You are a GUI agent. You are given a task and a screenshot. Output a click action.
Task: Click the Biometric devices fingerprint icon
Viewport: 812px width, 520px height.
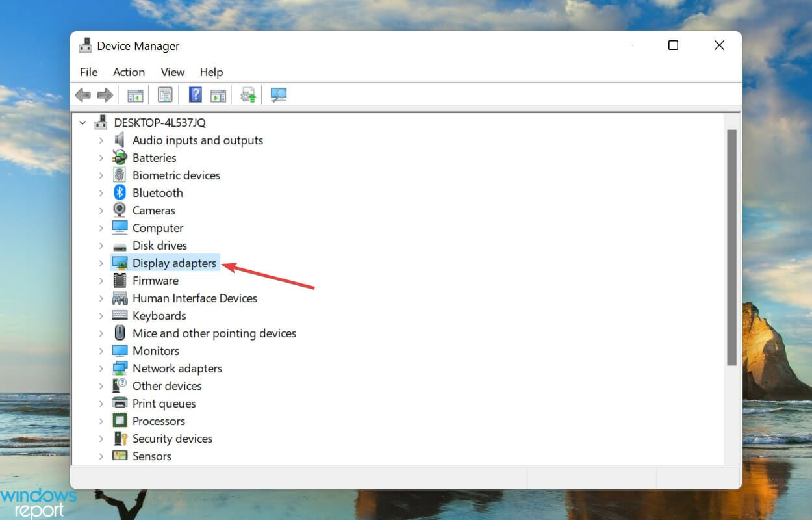tap(120, 175)
